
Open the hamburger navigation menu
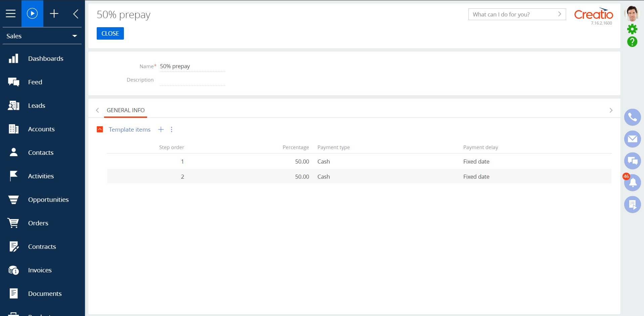(11, 13)
